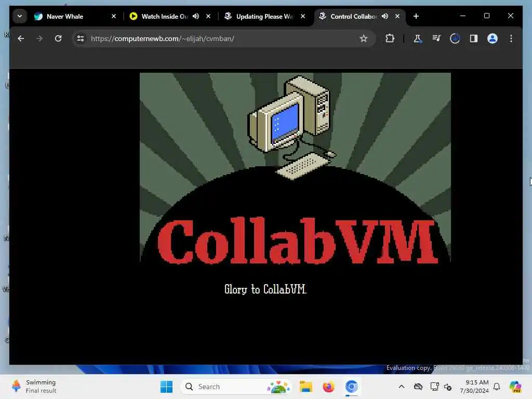Go back to previous page
532x399 pixels.
click(21, 38)
